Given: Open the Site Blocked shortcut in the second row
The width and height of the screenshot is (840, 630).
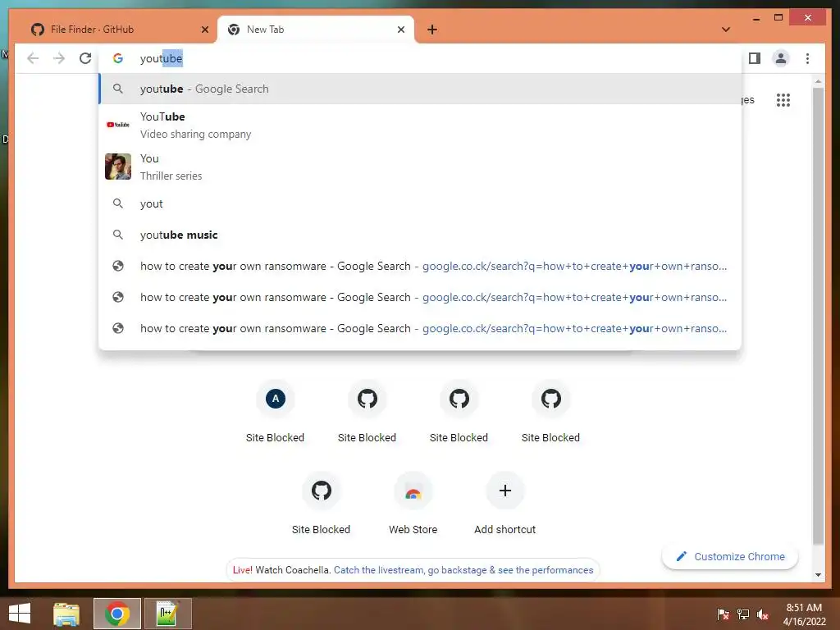Looking at the screenshot, I should tap(321, 503).
